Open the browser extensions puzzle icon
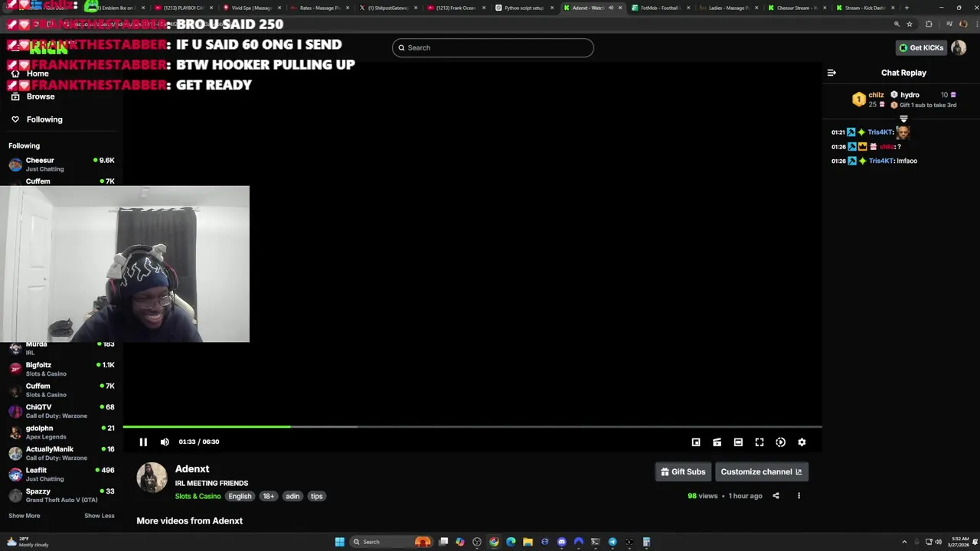This screenshot has height=551, width=980. coord(929,24)
